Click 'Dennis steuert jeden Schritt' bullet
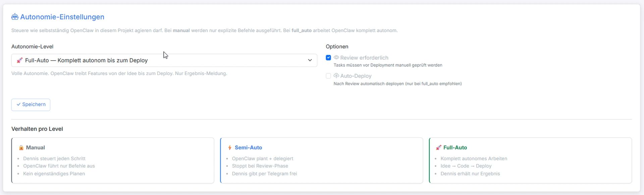Image resolution: width=644 pixels, height=195 pixels. pyautogui.click(x=54, y=158)
